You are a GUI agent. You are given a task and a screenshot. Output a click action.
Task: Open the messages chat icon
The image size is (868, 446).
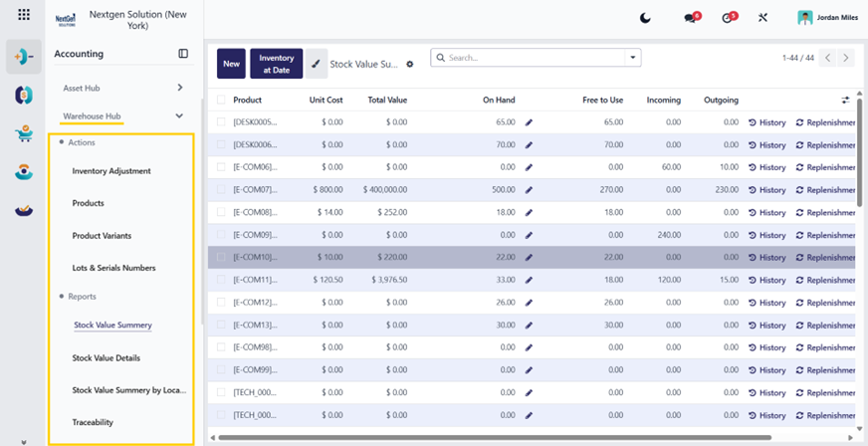pos(690,18)
